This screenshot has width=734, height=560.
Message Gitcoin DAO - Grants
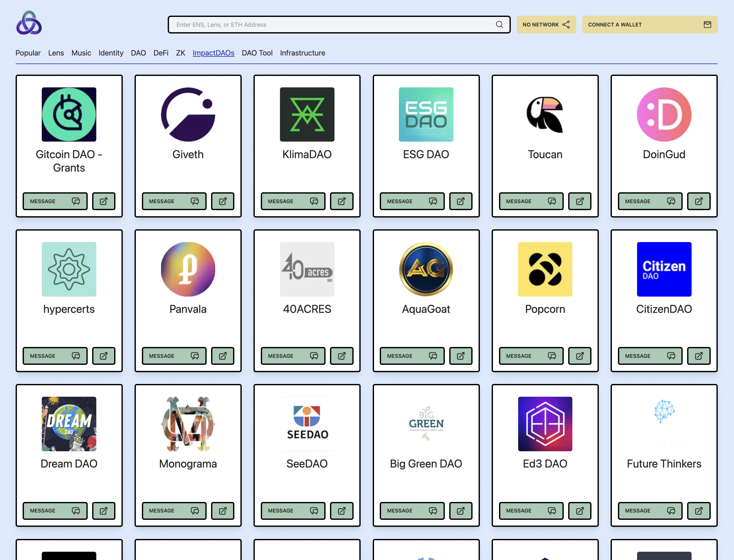point(55,201)
